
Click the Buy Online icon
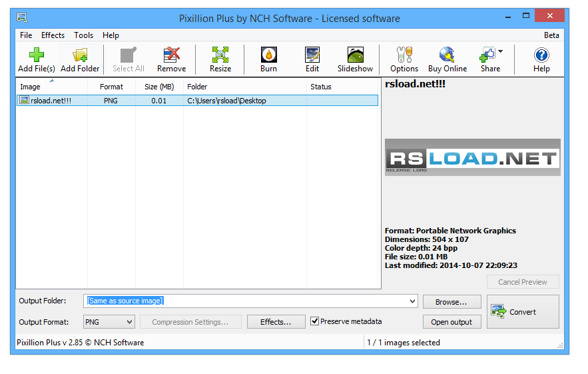pos(447,55)
